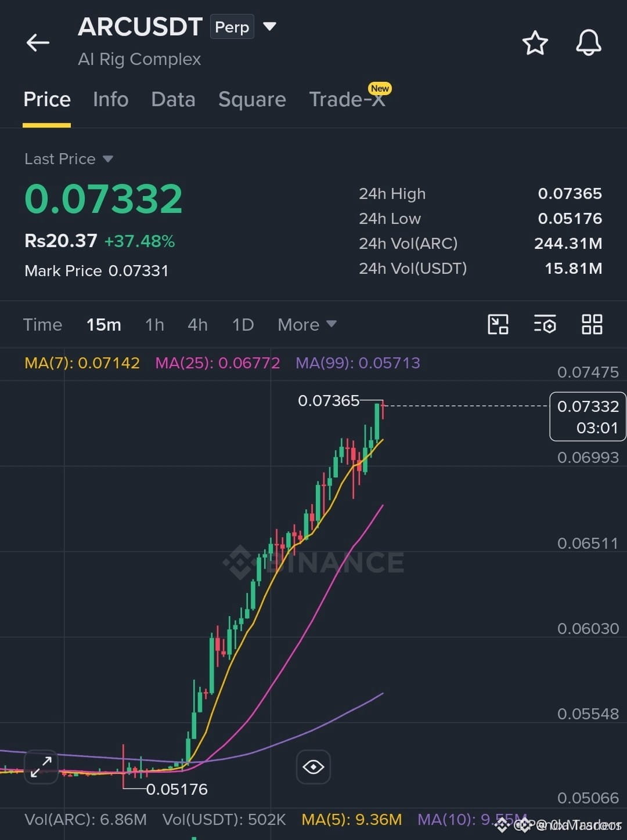Screen dimensions: 627x840
Task: Open the Data tab
Action: coord(173,99)
